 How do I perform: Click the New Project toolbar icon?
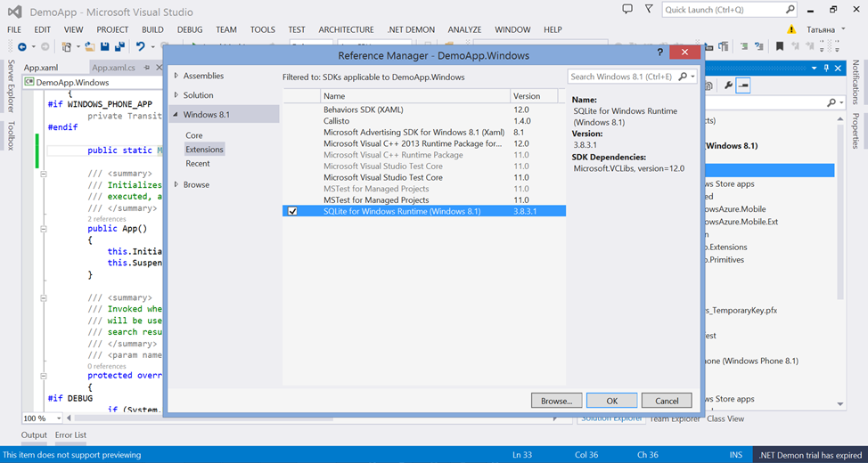67,47
